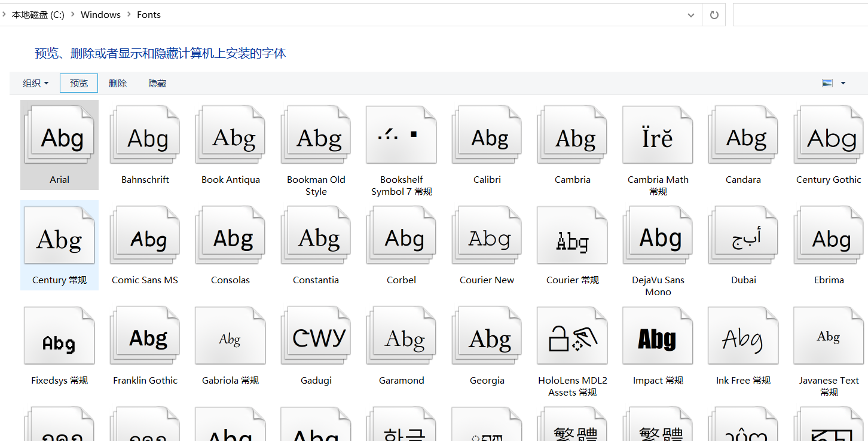Select the Georgia font icon

(487, 336)
